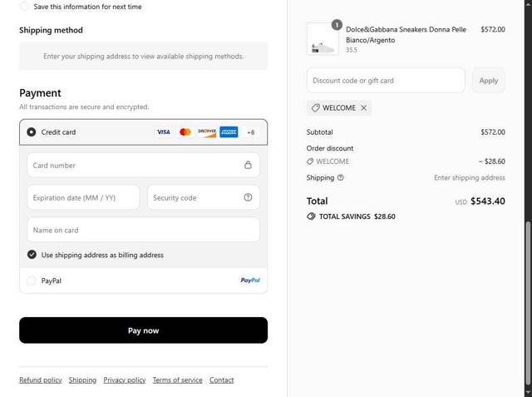Focus the Expiration date field
532x397 pixels.
coord(83,197)
